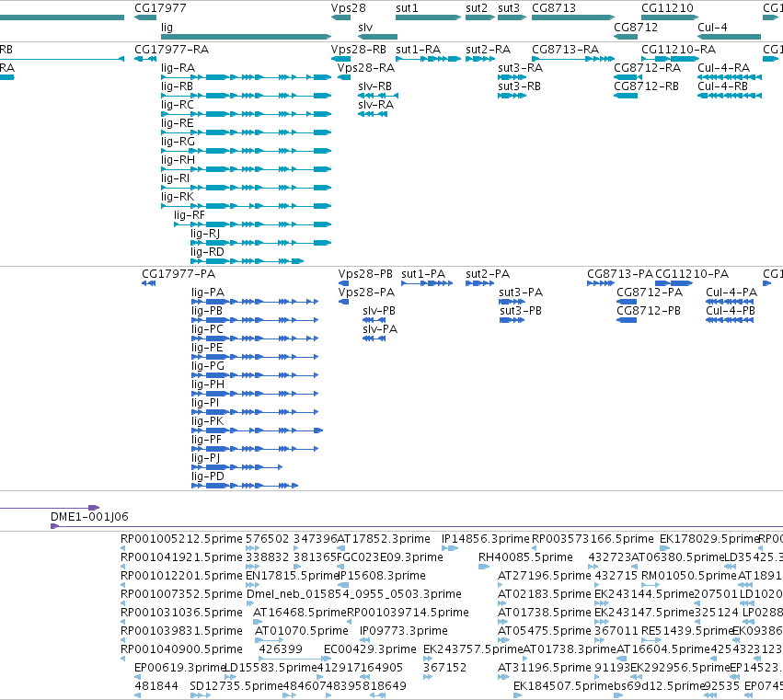The height and width of the screenshot is (700, 783).
Task: Select the RP001012201.5prime EST label
Action: click(181, 576)
